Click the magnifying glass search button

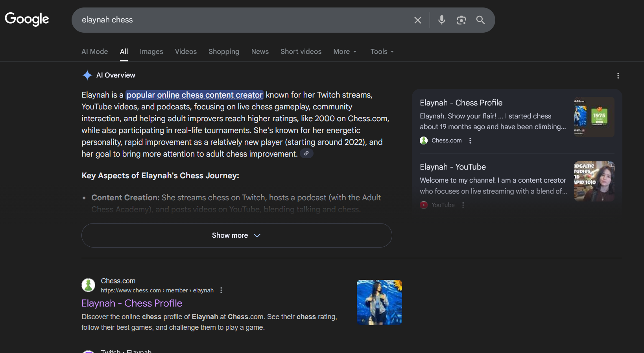(x=480, y=20)
